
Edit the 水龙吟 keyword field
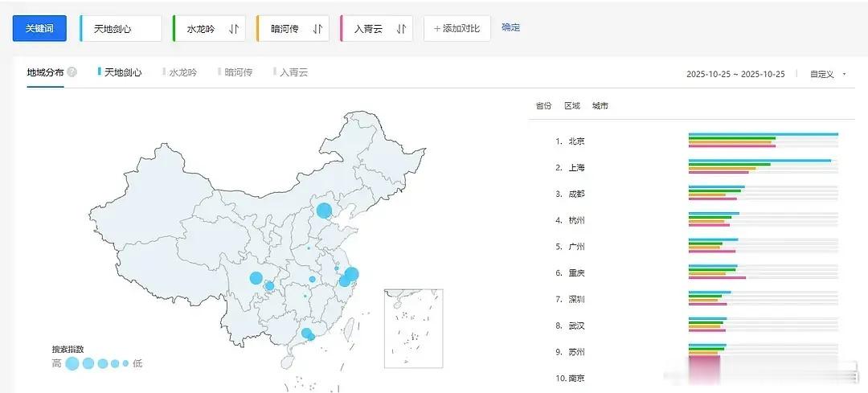click(209, 28)
